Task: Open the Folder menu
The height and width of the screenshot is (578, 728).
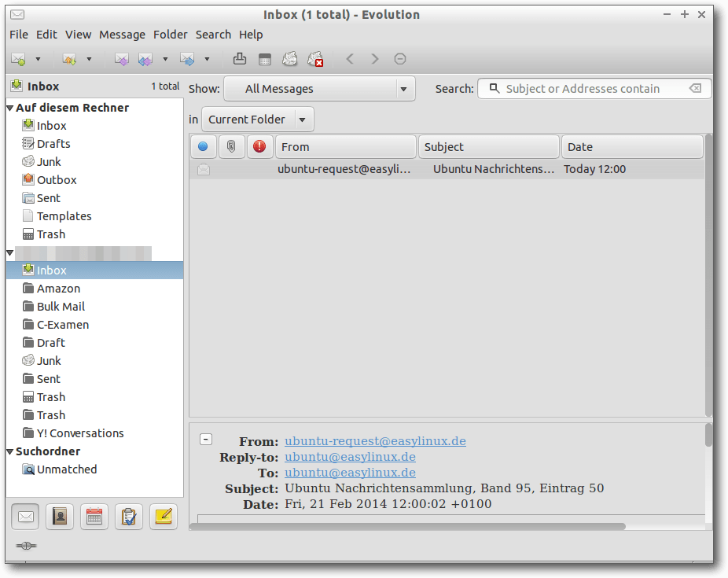Action: point(170,35)
